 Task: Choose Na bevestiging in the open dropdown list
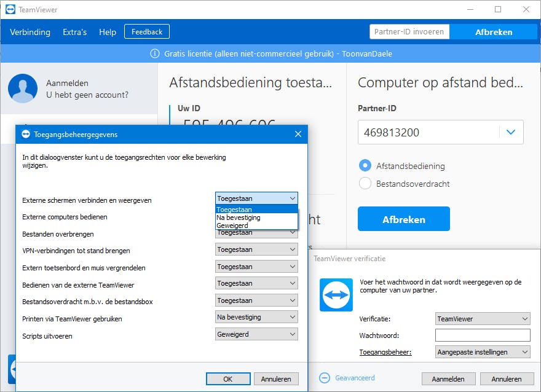(256, 218)
